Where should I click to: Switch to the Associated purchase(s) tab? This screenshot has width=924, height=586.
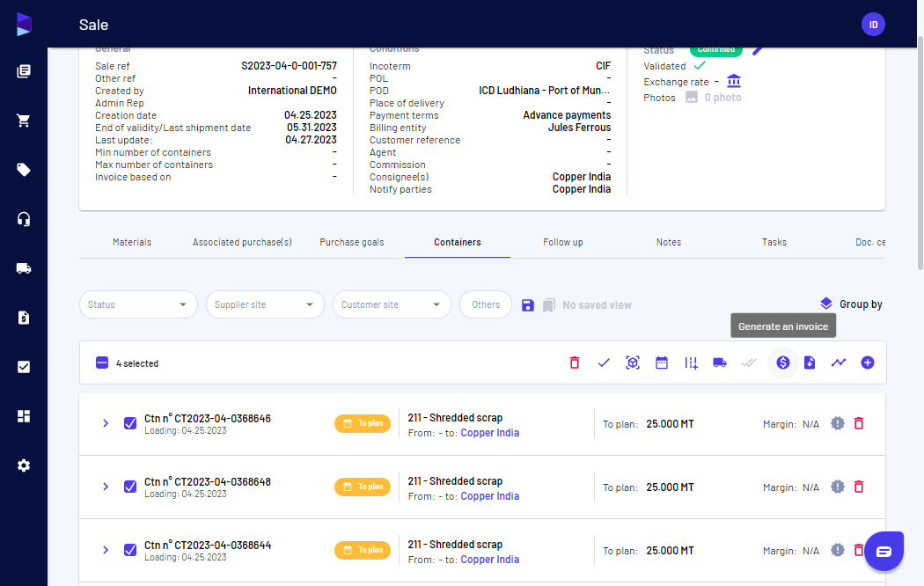pyautogui.click(x=242, y=242)
